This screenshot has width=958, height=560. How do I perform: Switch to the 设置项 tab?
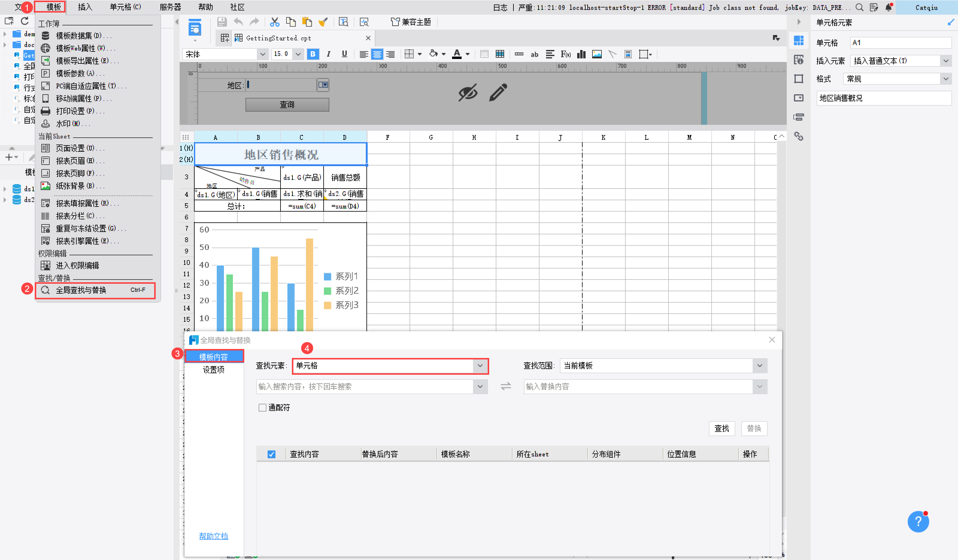[213, 370]
